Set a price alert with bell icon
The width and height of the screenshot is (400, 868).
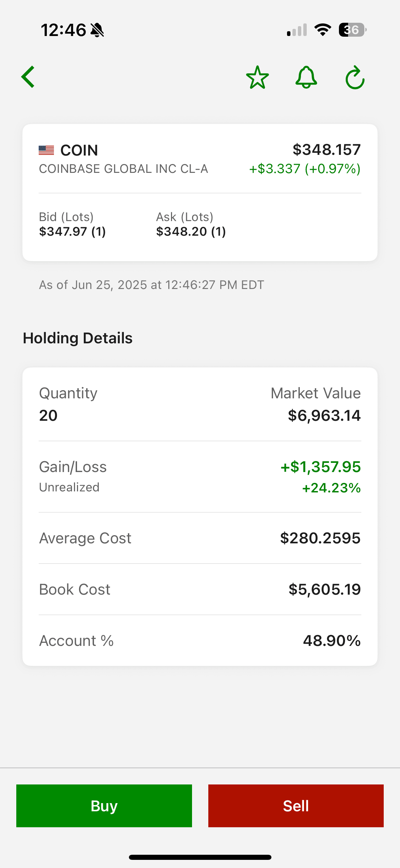click(x=306, y=77)
